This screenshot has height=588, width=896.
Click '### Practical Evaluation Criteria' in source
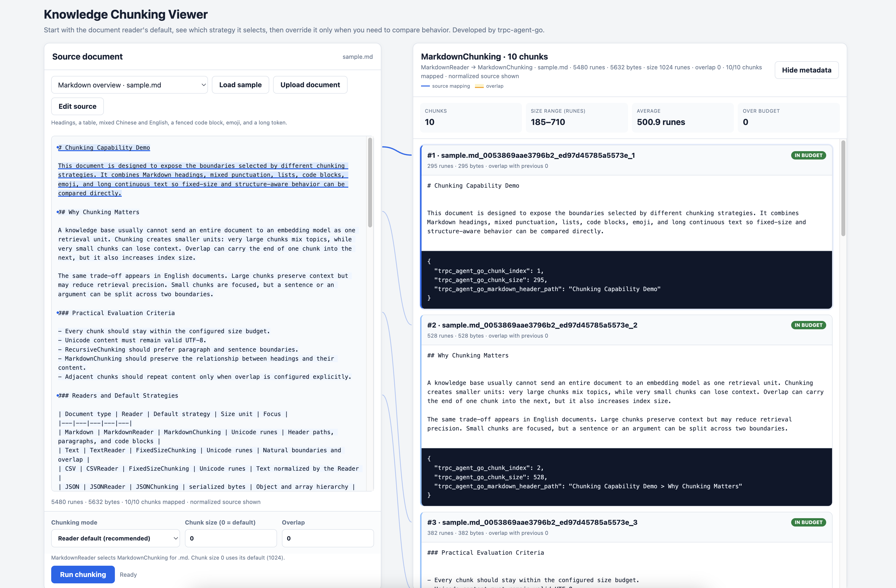(x=116, y=313)
